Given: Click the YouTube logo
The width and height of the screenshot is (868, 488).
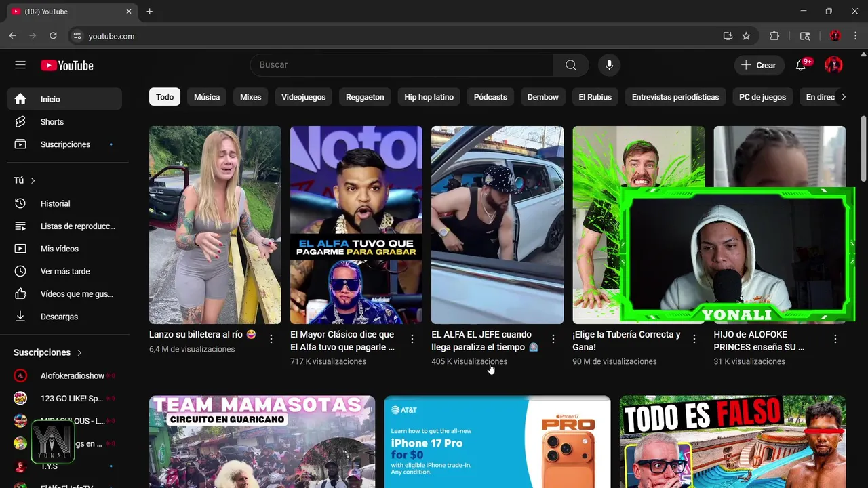Looking at the screenshot, I should tap(66, 66).
